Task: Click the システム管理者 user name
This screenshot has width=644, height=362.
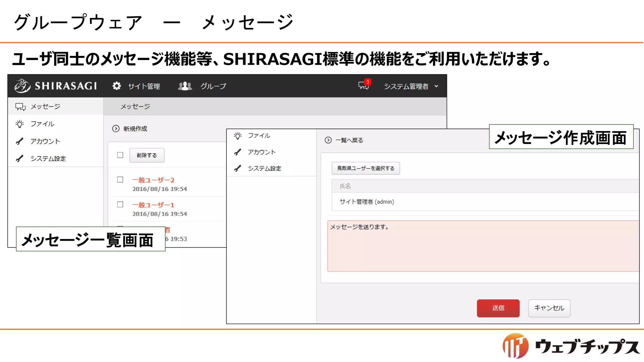Action: (x=406, y=86)
